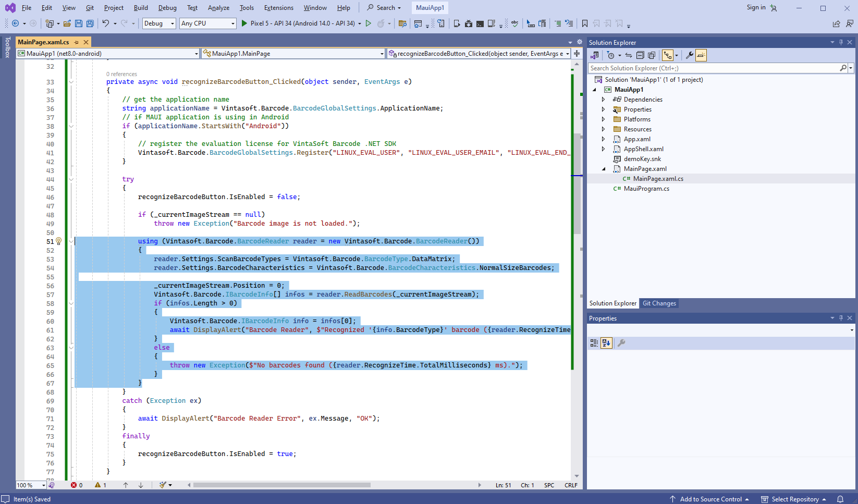Click Add to Source Control in status bar
Screen dimensions: 858x504
point(710,499)
